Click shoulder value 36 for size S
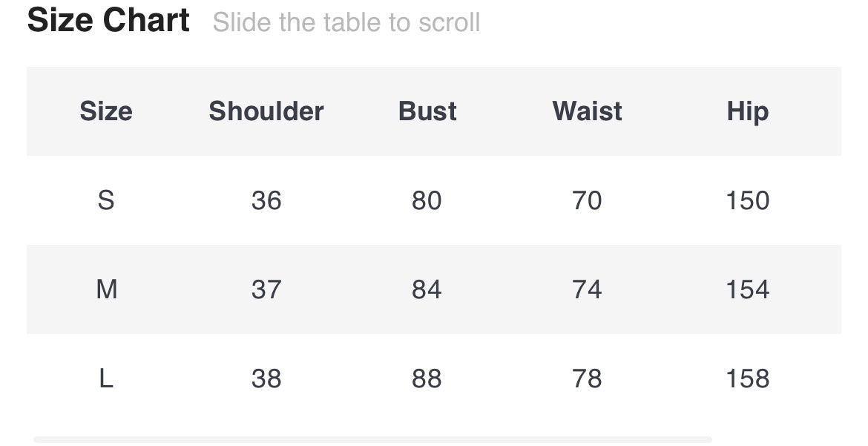This screenshot has width=868, height=446. tap(266, 200)
